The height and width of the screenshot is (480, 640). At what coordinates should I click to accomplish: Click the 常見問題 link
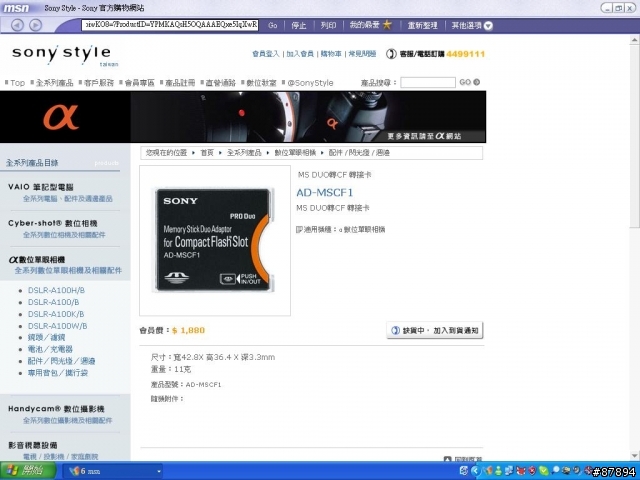362,54
